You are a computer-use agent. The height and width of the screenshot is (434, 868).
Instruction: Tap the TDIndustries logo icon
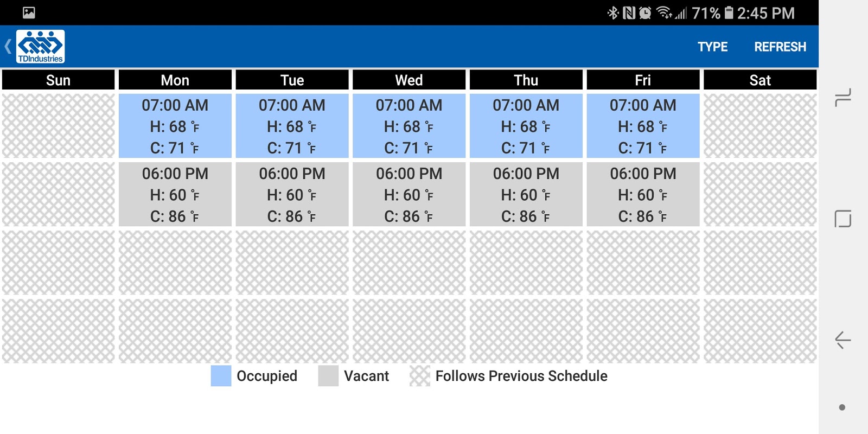41,47
